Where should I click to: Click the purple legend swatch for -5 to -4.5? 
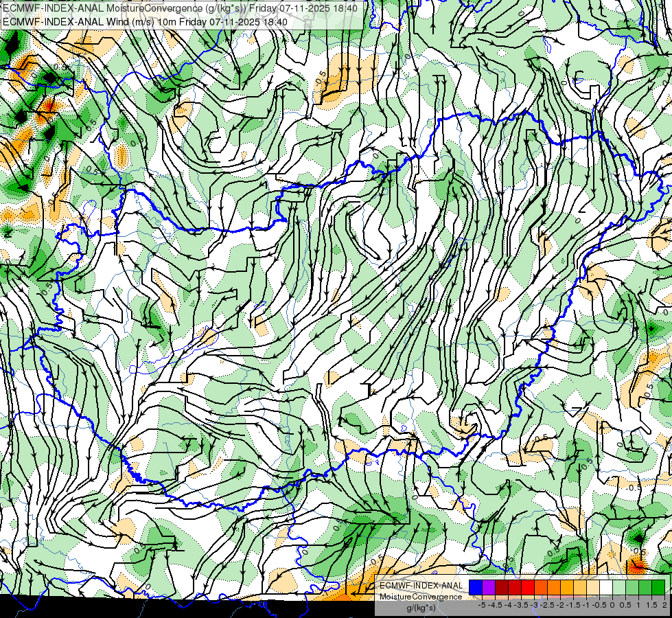coord(489,588)
